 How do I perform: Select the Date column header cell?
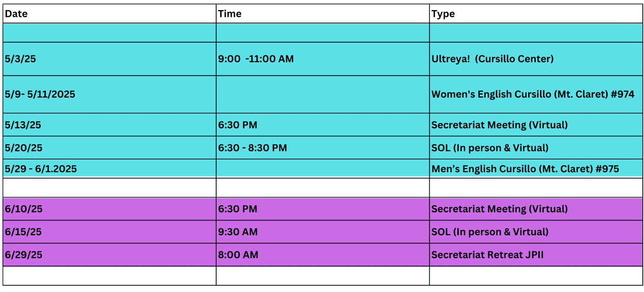coord(109,14)
